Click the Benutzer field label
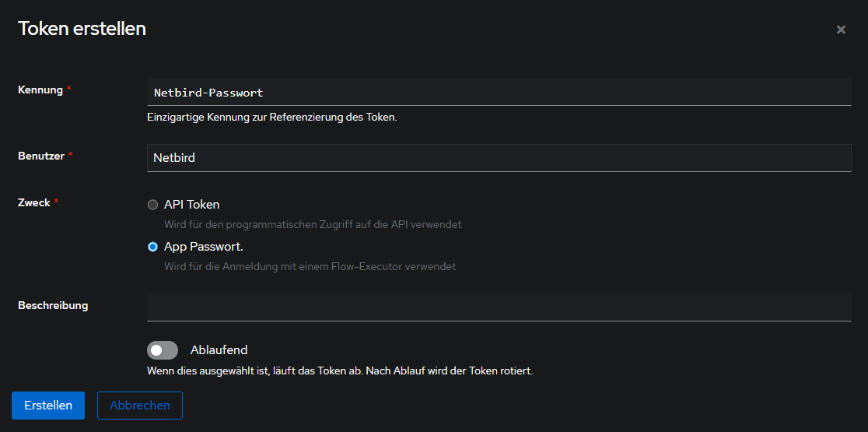 pyautogui.click(x=41, y=156)
